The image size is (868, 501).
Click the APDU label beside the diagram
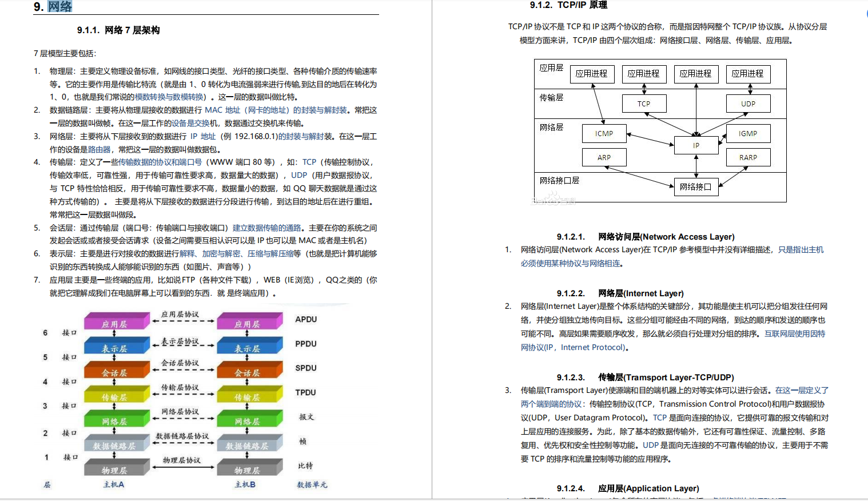coord(306,320)
